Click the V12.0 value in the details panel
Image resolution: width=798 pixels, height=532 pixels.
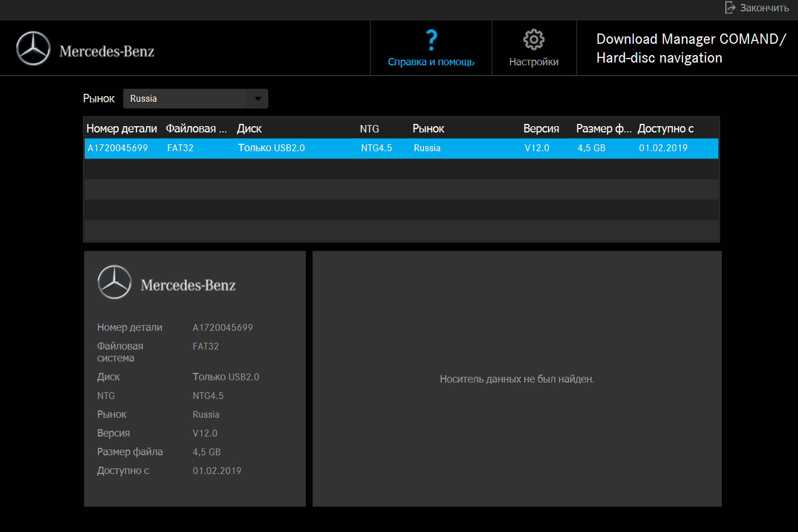205,433
